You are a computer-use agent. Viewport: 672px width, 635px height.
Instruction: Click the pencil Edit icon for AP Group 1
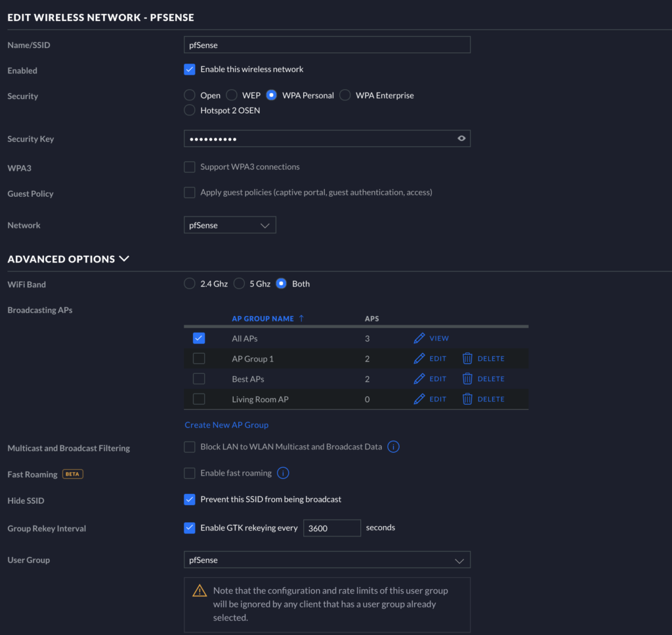click(x=419, y=359)
